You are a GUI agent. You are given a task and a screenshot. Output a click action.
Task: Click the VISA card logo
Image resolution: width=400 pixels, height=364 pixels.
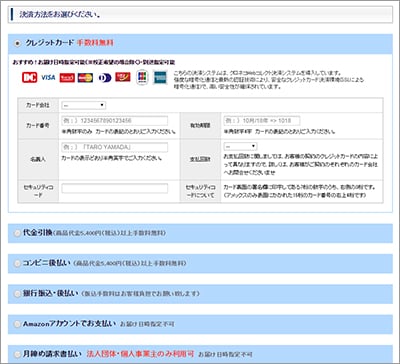coord(48,77)
